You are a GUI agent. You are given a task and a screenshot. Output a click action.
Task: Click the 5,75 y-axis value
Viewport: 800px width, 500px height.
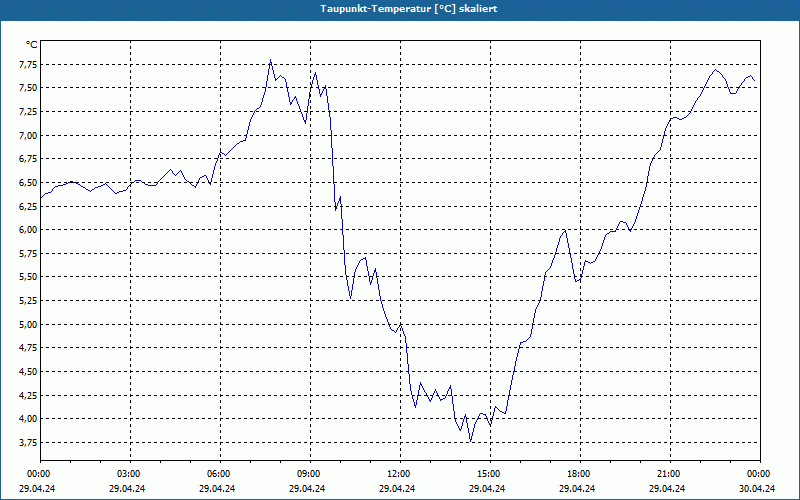(29, 254)
